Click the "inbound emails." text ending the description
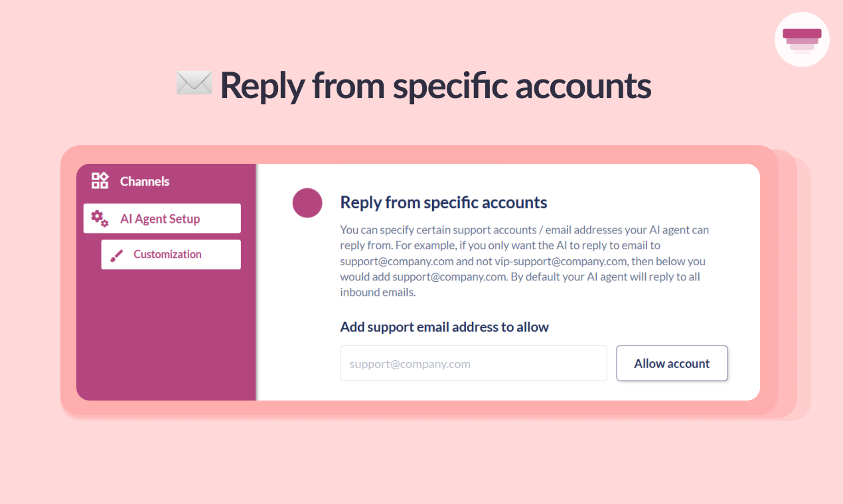843x504 pixels. point(378,292)
